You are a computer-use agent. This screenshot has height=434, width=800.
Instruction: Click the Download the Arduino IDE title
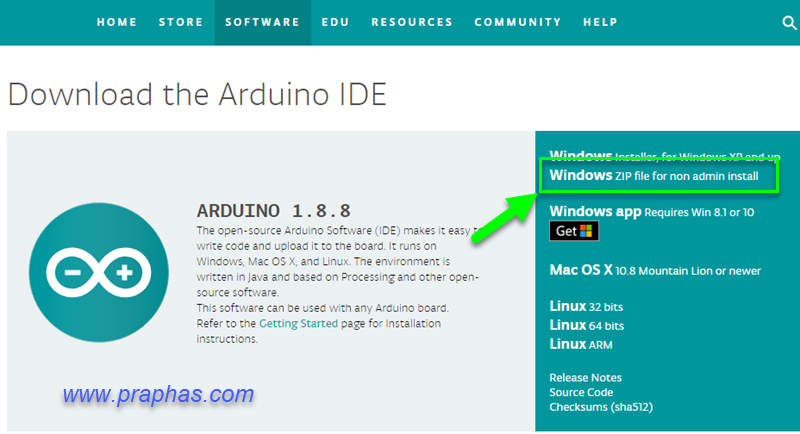[197, 94]
